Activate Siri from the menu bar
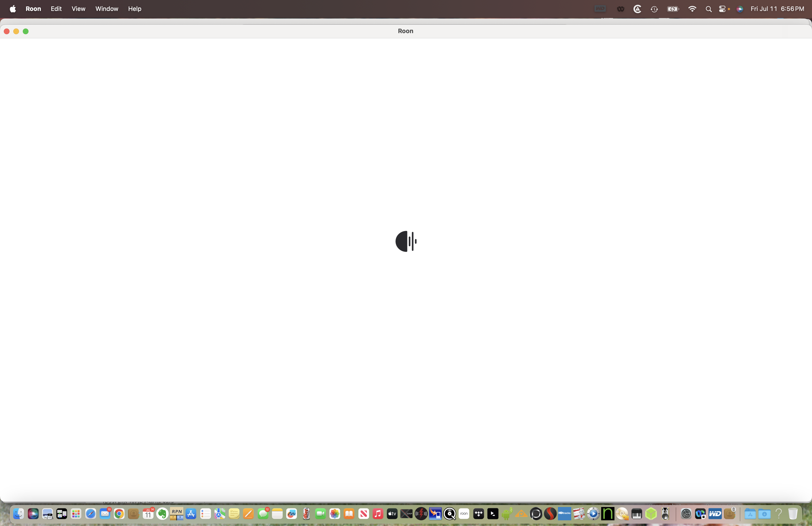 point(740,9)
